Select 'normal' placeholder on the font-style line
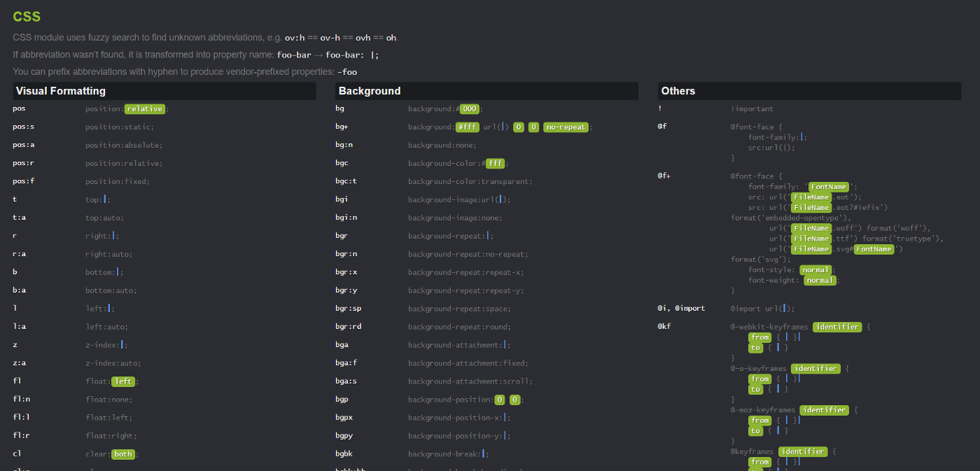Viewport: 980px width, 471px height. [815, 270]
